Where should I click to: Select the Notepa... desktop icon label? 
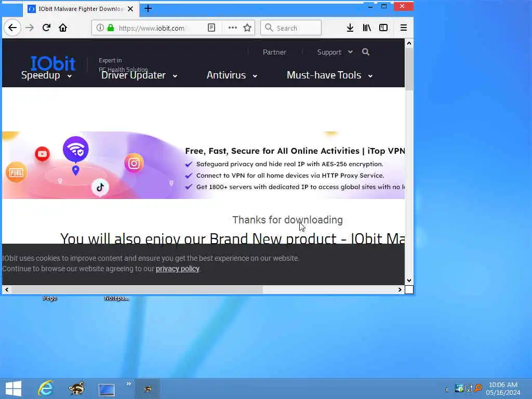(116, 298)
